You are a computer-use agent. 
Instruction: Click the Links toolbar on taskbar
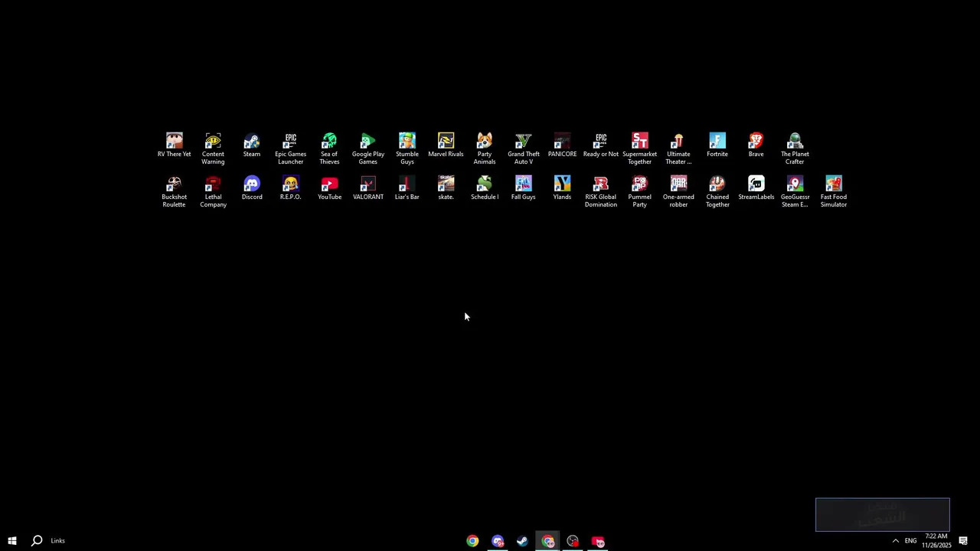[x=58, y=540]
